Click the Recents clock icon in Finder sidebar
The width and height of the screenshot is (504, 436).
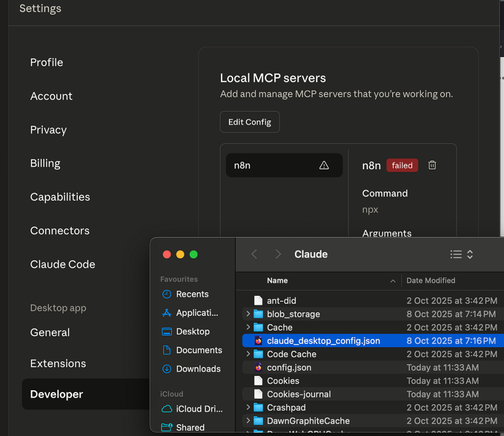coord(166,294)
